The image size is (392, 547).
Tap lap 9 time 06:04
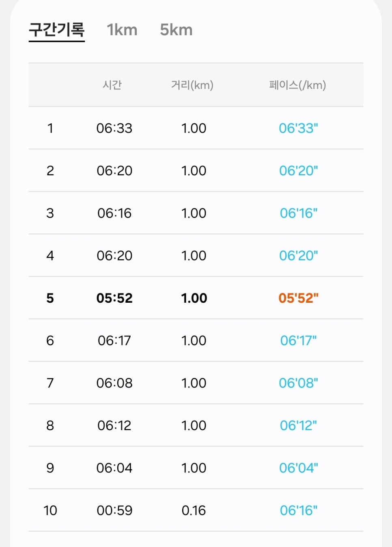(x=114, y=468)
